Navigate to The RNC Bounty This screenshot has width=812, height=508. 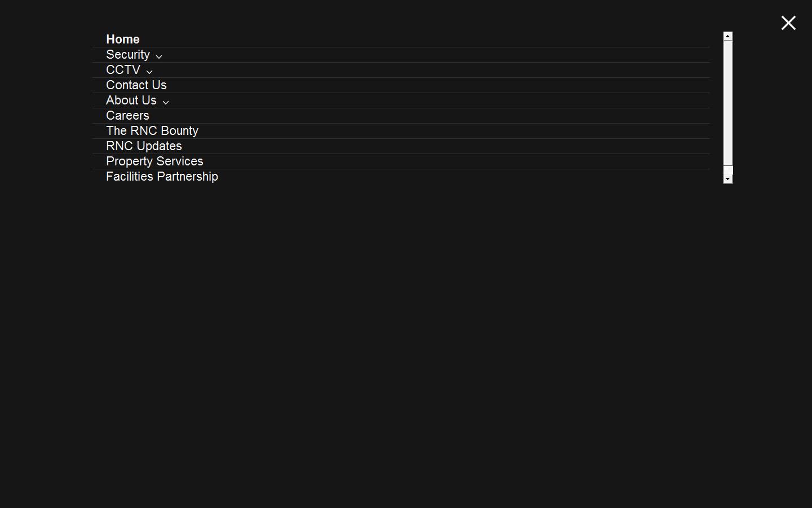(152, 131)
